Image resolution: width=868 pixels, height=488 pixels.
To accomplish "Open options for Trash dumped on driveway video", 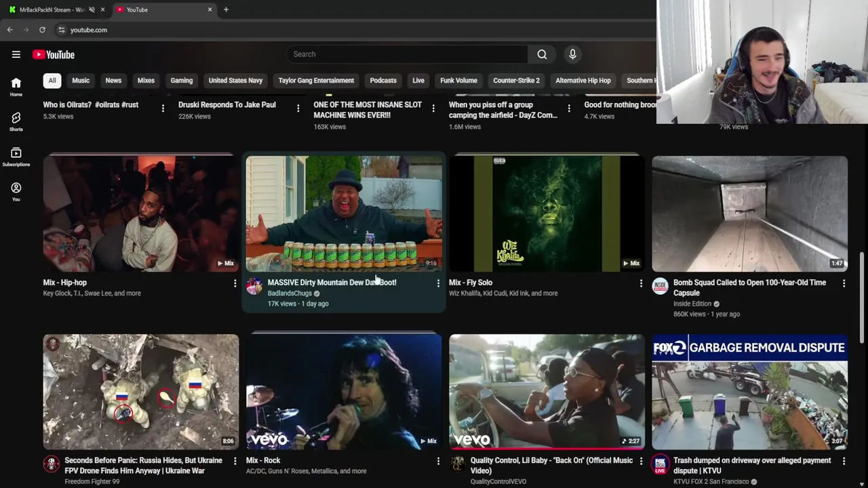I will 844,461.
